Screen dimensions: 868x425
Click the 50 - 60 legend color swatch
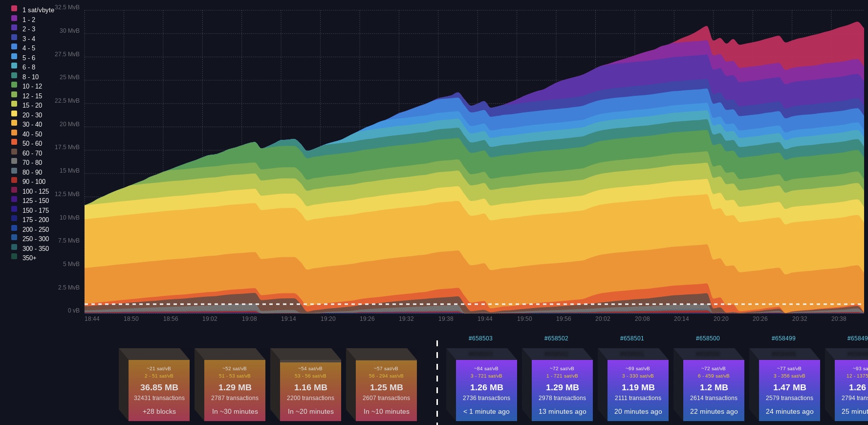pos(14,142)
